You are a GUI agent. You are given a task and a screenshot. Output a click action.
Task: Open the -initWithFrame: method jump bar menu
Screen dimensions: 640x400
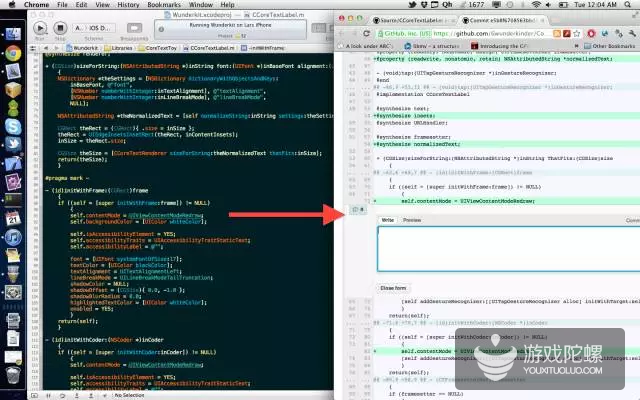pyautogui.click(x=262, y=48)
